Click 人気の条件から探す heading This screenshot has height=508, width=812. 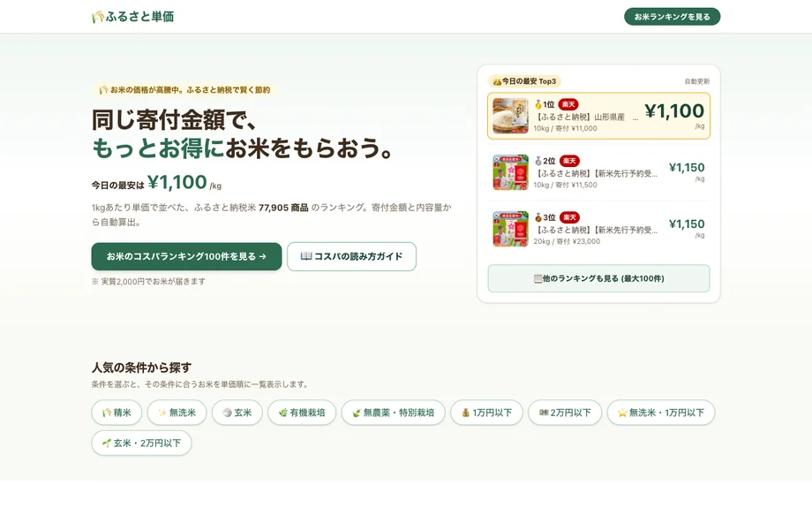click(141, 368)
